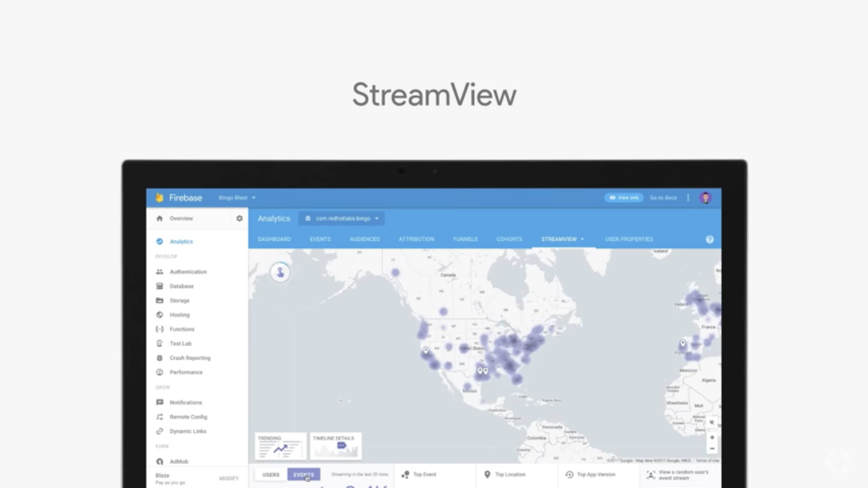Click the Top Location pin icon

(487, 475)
